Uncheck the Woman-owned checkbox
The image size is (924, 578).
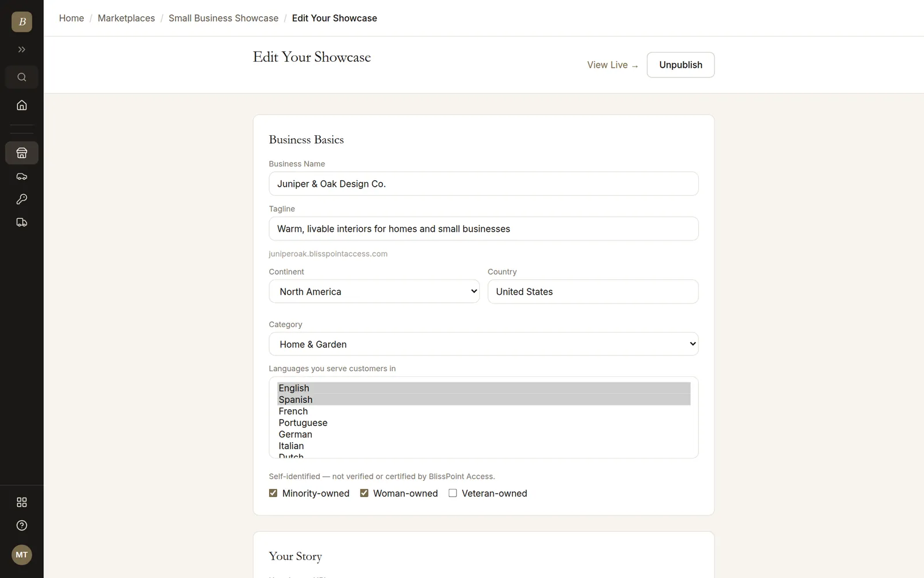[x=364, y=493]
